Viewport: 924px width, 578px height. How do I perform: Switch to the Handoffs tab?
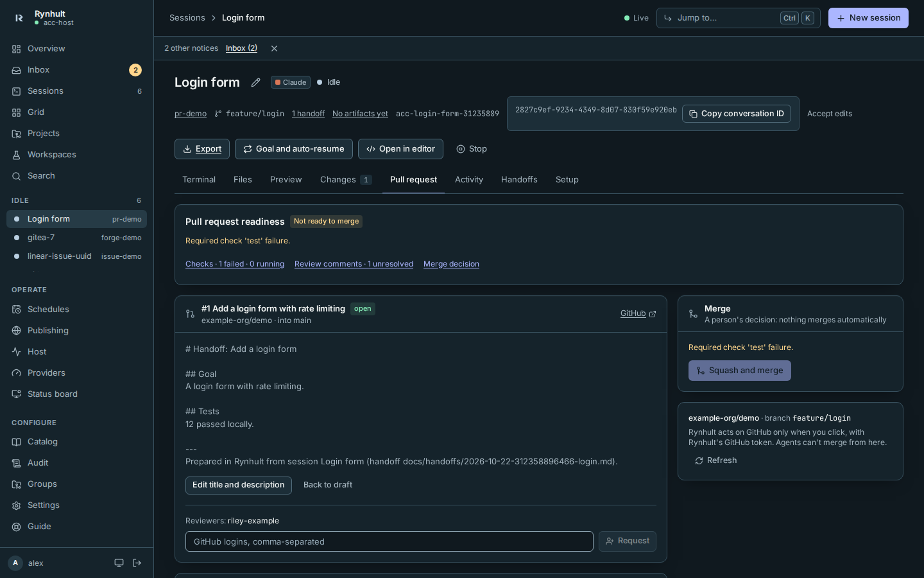[x=519, y=180]
